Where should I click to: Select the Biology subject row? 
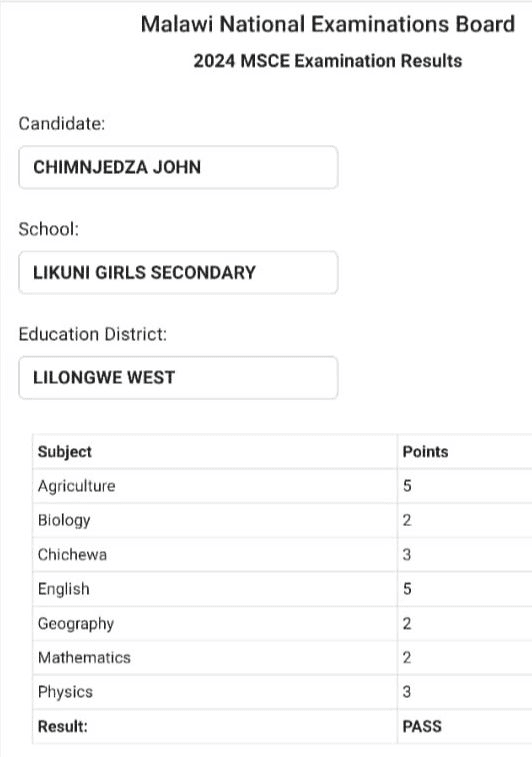282,520
